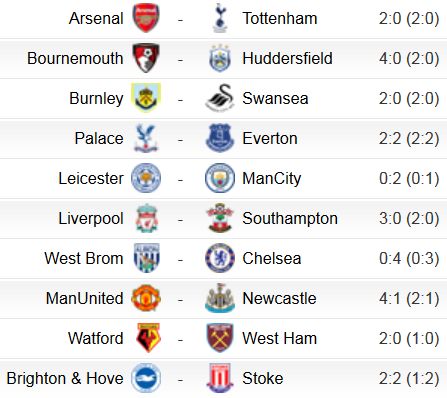Open the Everton blue badge
This screenshot has height=398, width=447.
220,138
